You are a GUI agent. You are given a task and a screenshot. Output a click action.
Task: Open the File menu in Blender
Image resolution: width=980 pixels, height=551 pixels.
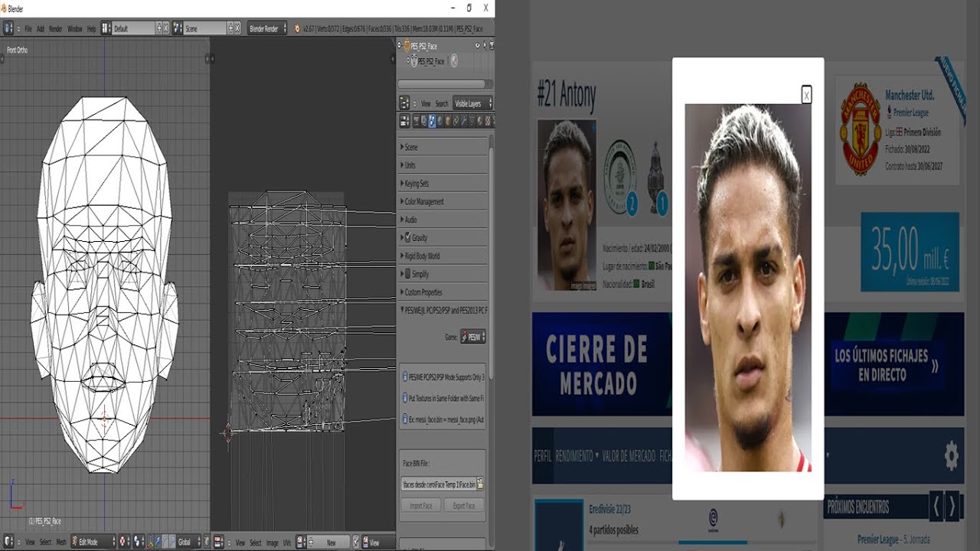[28, 28]
